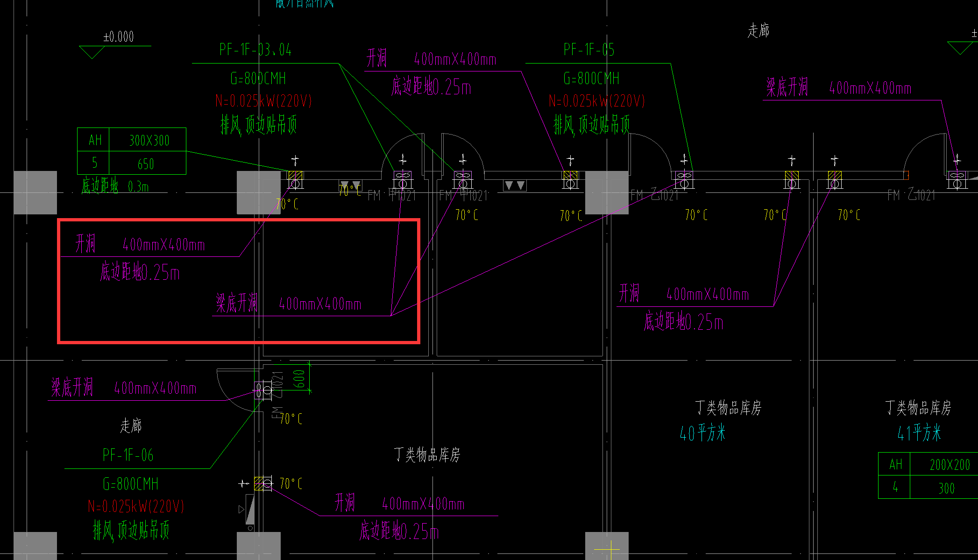Viewport: 978px width, 560px height.
Task: Select G=800CMH text under PF-1F-03、04
Action: (x=258, y=78)
